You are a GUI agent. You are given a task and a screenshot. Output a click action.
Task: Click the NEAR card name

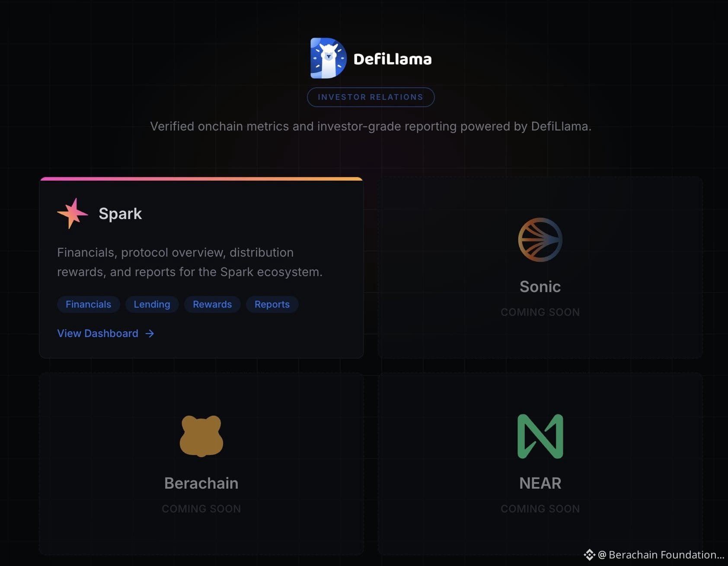(x=540, y=483)
